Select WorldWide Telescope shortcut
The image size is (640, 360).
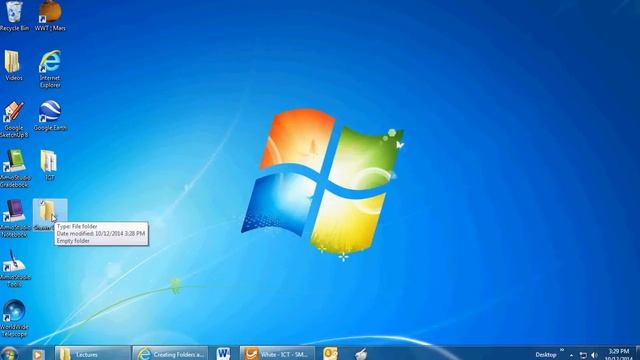coord(14,318)
